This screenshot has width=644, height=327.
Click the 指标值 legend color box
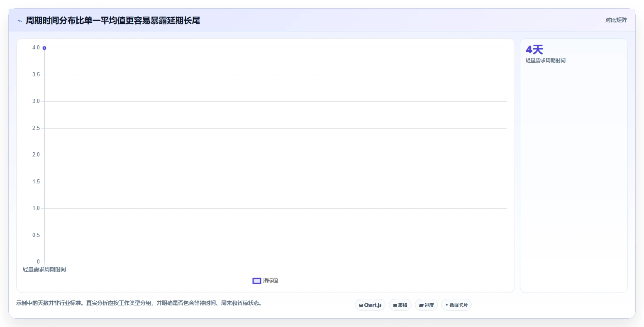pos(257,281)
